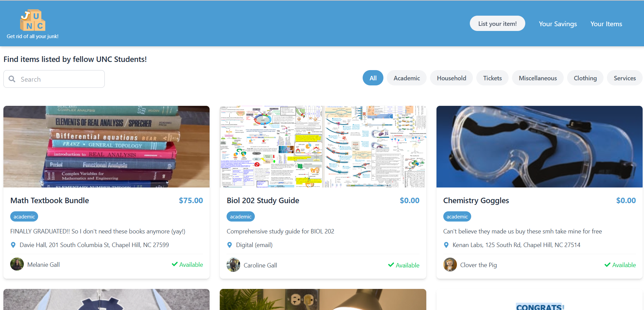Select the All category filter
Viewport: 644px width, 310px height.
(373, 78)
